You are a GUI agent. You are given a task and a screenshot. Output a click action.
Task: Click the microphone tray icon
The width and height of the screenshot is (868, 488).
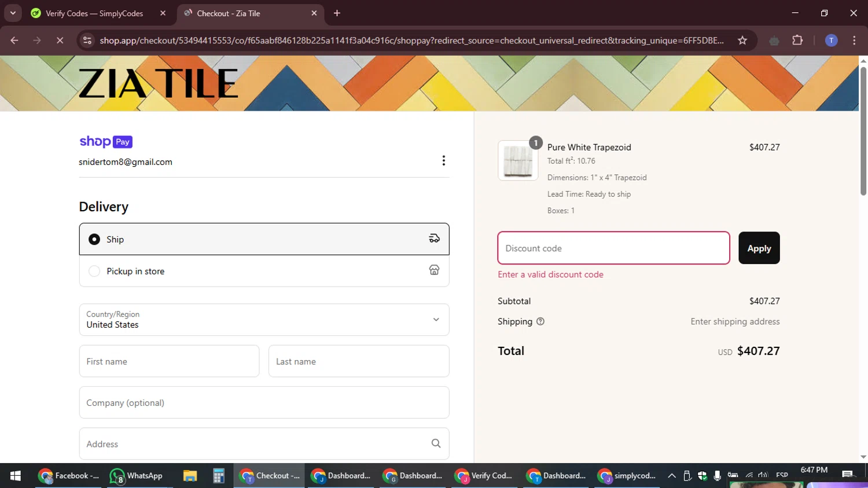(717, 476)
